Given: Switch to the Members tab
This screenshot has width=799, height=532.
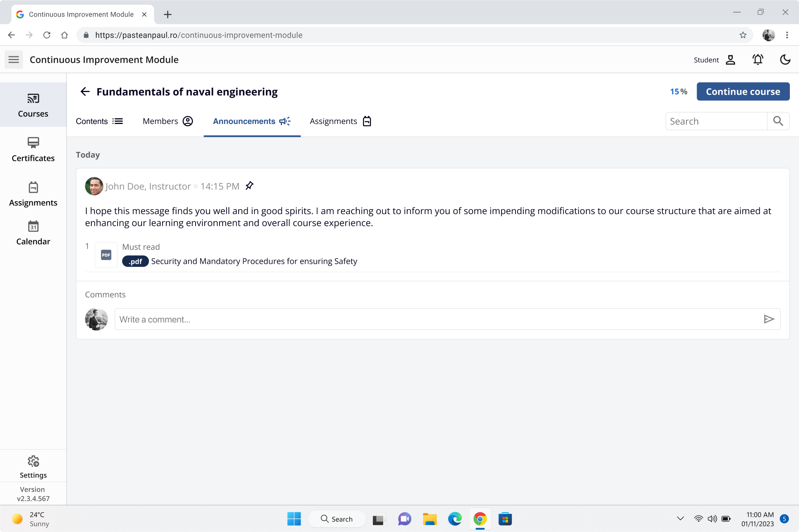Looking at the screenshot, I should click(167, 121).
